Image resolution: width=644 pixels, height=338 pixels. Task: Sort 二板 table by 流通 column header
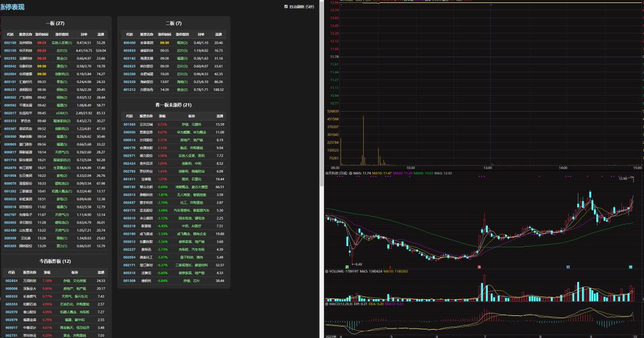coord(219,35)
